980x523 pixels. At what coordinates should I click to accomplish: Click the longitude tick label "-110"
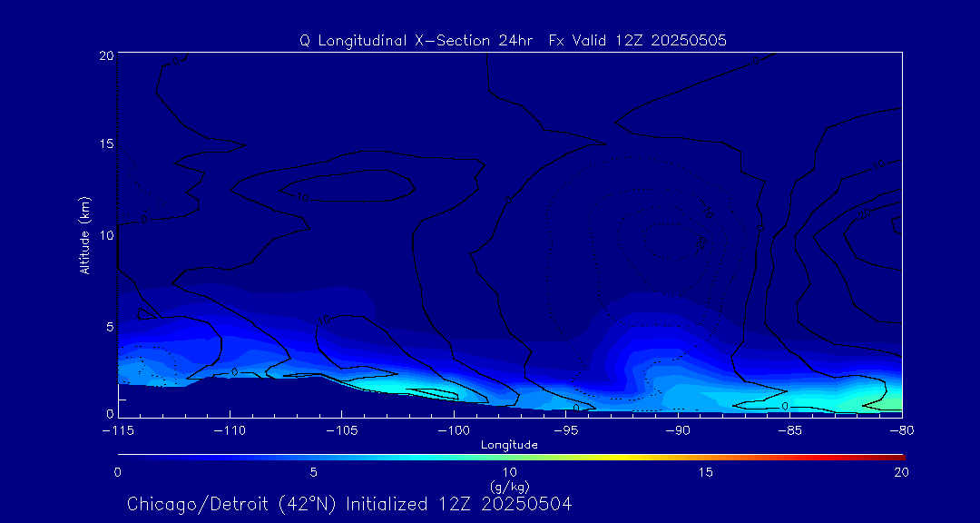click(x=230, y=431)
